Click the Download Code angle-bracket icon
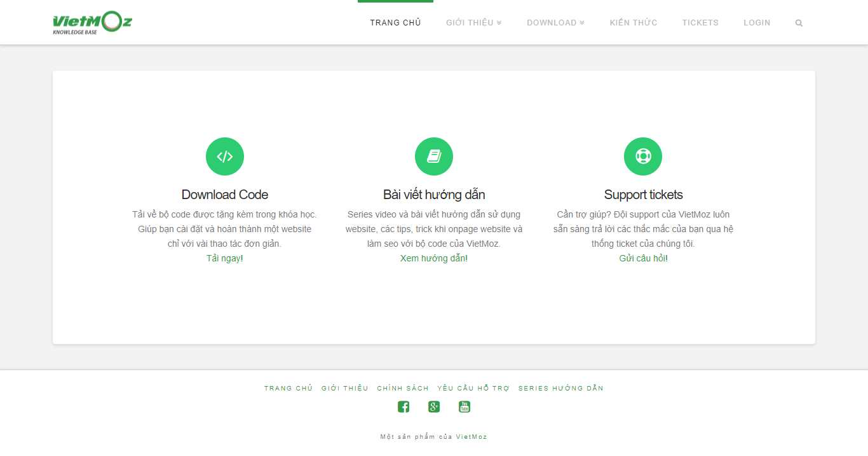 tap(224, 156)
